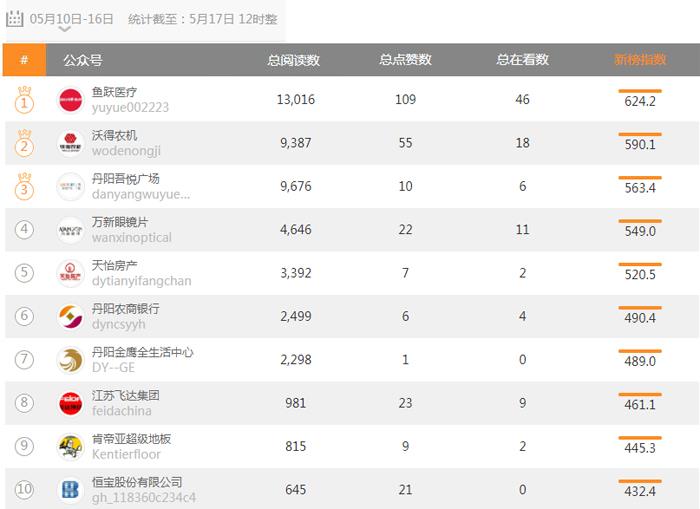
Task: Click the rank 7 circle badge
Action: point(24,359)
